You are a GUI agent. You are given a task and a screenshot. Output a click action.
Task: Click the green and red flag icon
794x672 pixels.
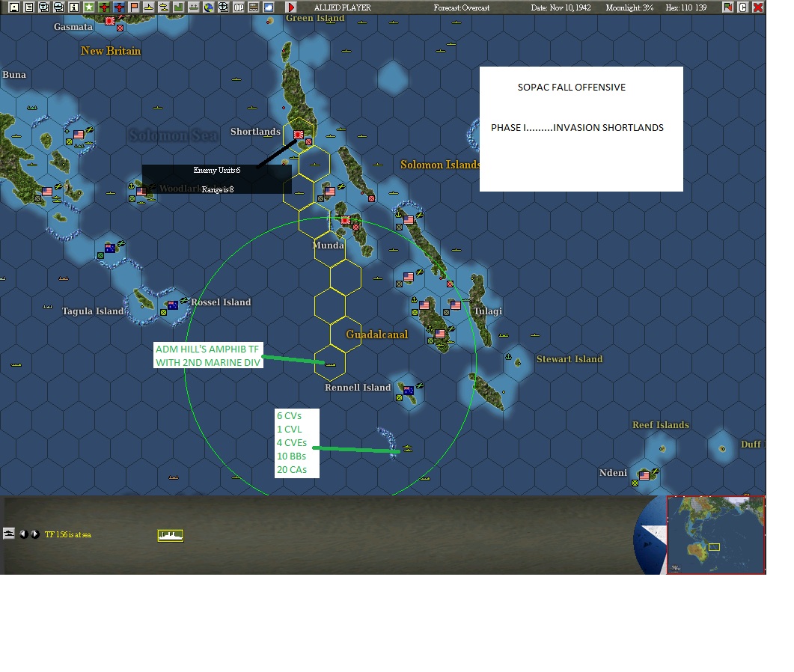click(727, 7)
